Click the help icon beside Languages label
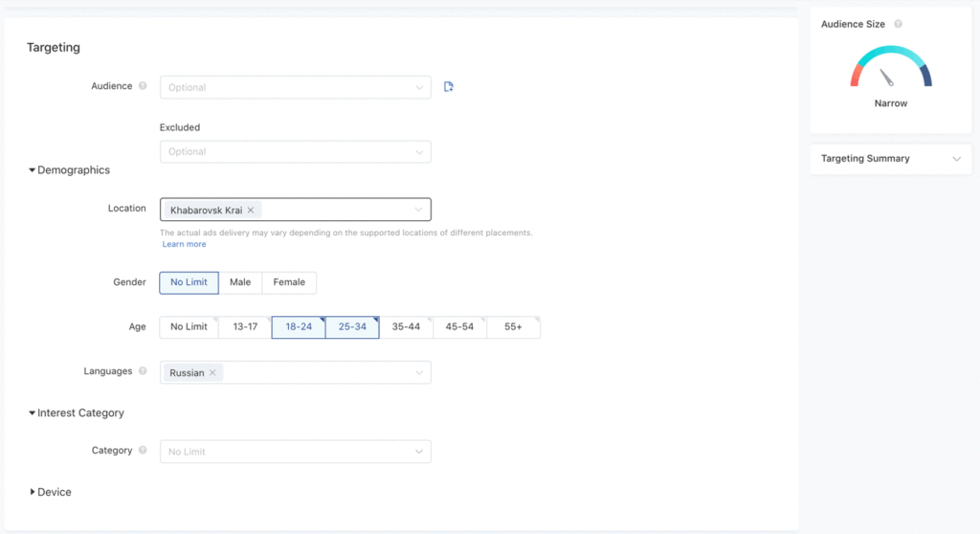Viewport: 980px width, 534px height. point(143,371)
